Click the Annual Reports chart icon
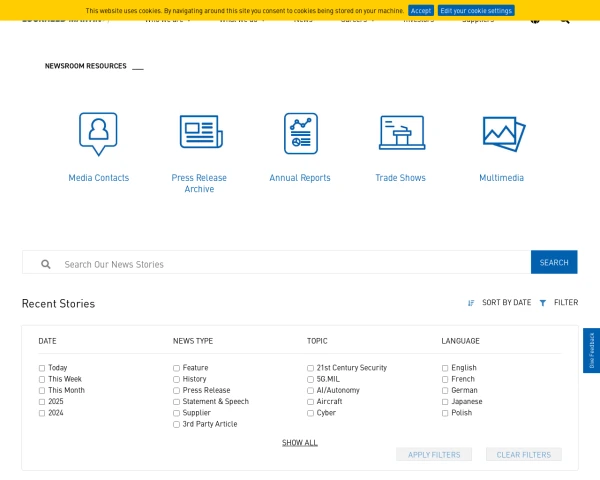 [x=300, y=133]
